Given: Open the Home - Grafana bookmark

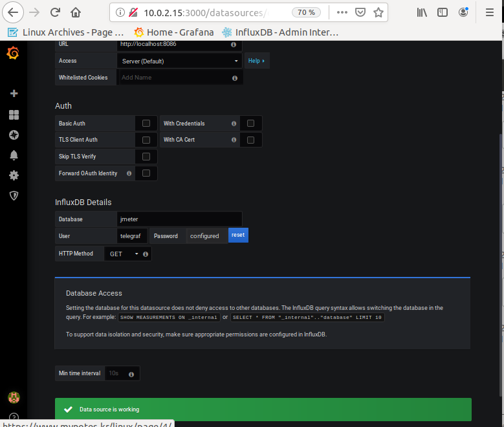Looking at the screenshot, I should (x=174, y=32).
